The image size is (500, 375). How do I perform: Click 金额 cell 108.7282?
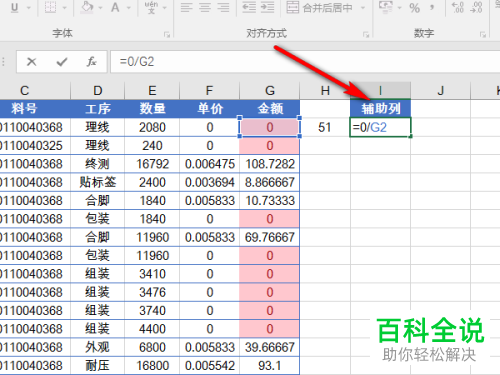click(x=270, y=164)
